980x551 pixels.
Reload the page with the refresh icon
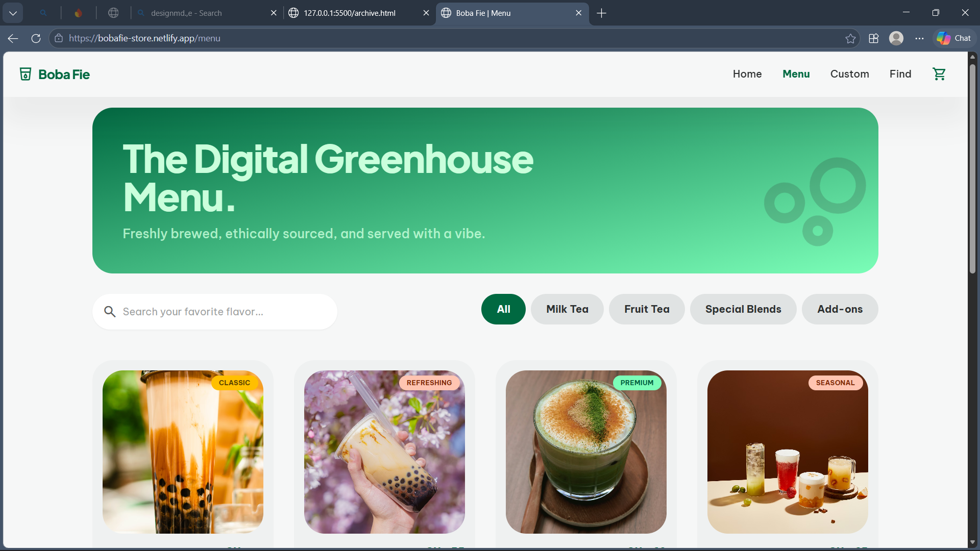tap(36, 38)
